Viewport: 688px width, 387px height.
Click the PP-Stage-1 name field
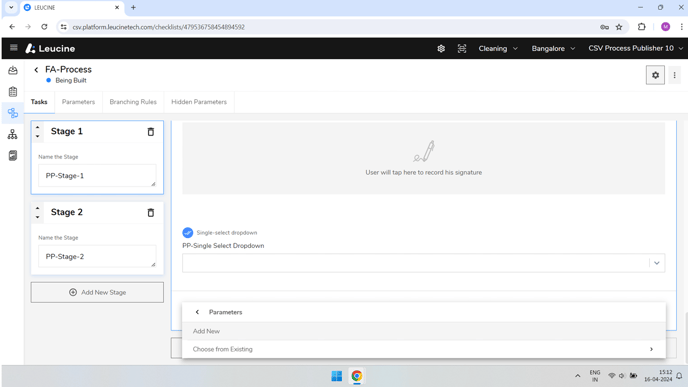(97, 176)
